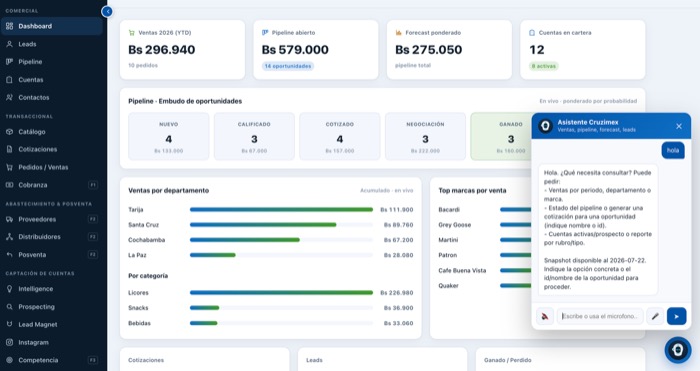The height and width of the screenshot is (371, 700).
Task: Select the NEGOCIACIÓN pipeline stage card
Action: click(x=425, y=136)
